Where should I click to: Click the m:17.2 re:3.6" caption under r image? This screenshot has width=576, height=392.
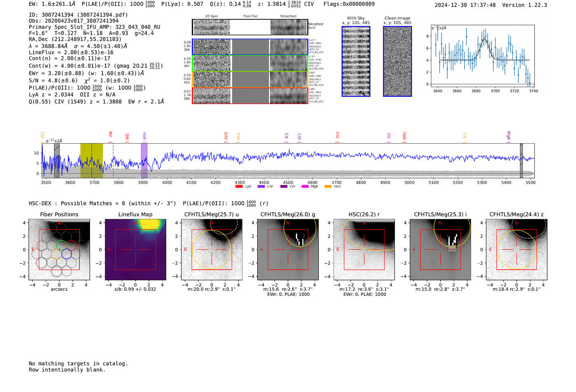click(364, 289)
